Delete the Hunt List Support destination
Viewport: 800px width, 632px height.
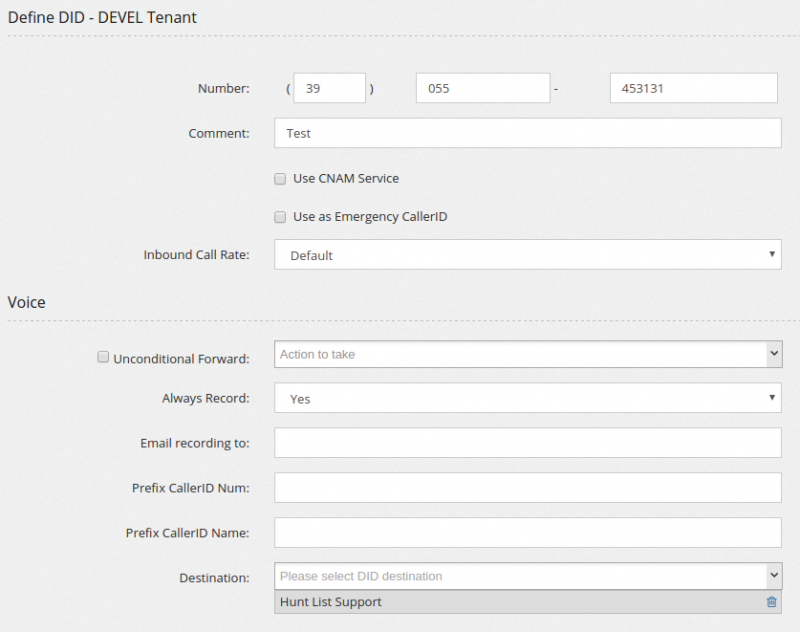coord(771,602)
